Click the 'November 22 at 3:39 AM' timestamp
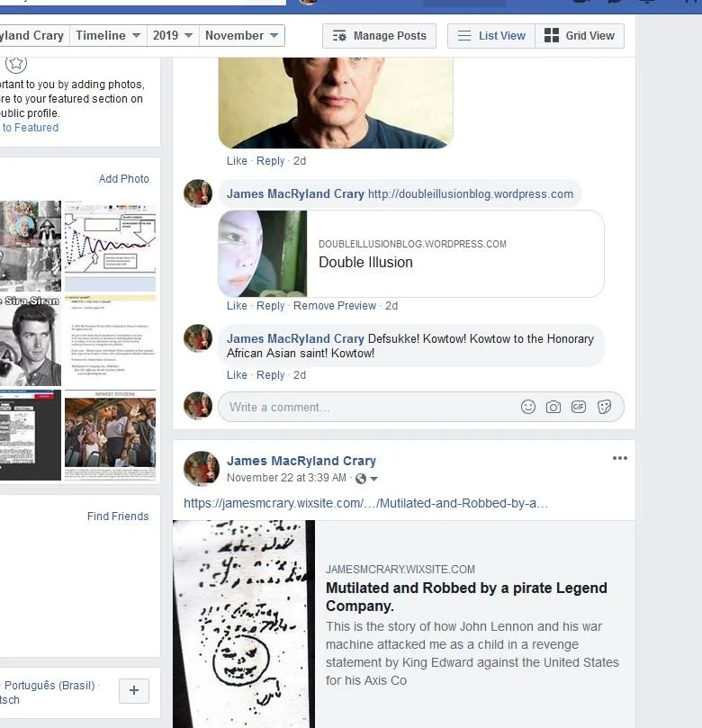 pyautogui.click(x=286, y=478)
